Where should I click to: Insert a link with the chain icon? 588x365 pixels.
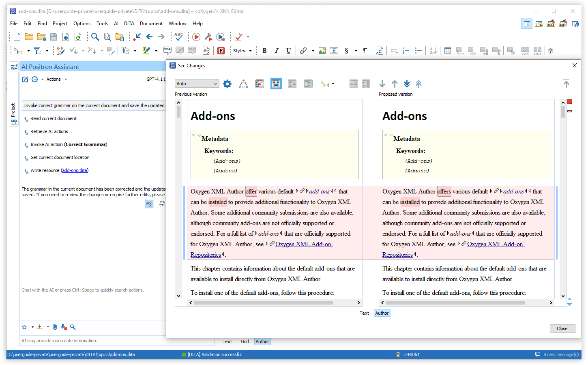tap(303, 51)
